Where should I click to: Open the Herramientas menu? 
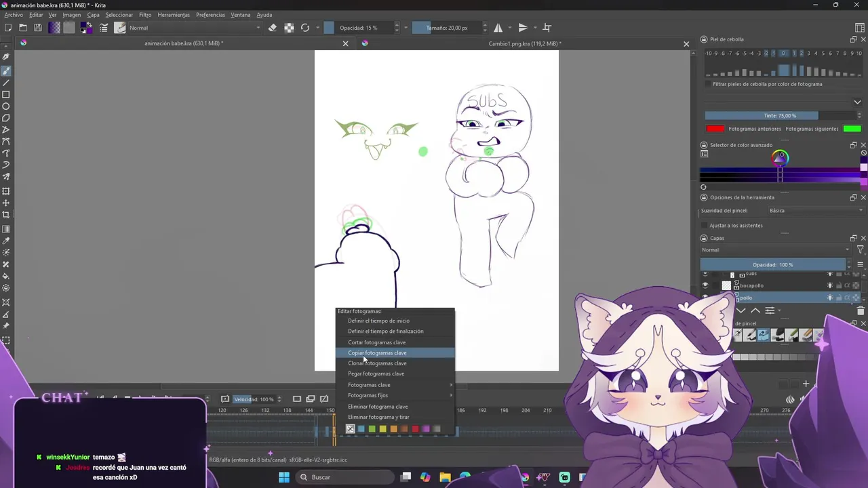pos(174,15)
